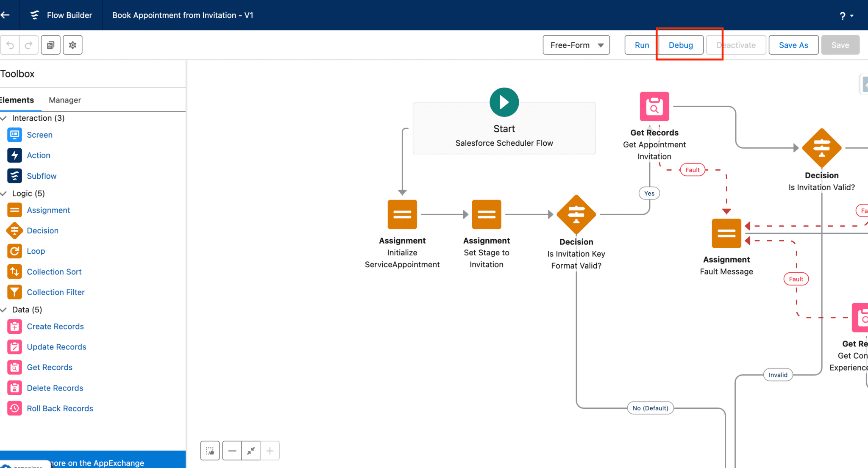Switch to the Manager tab
The height and width of the screenshot is (468, 868).
coord(64,100)
